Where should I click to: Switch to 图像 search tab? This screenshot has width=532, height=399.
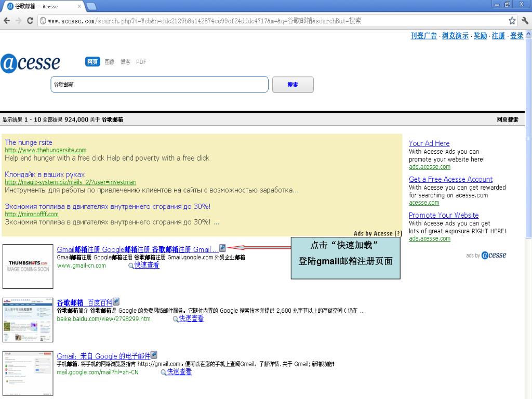click(x=109, y=62)
